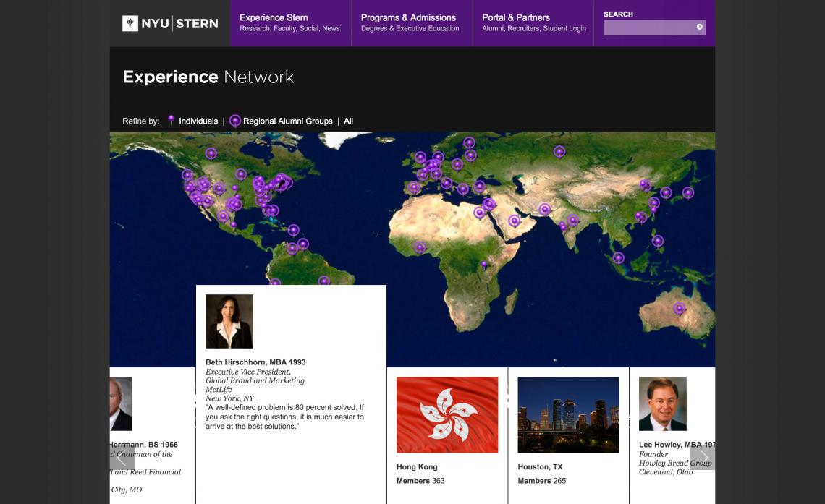Image resolution: width=825 pixels, height=504 pixels.
Task: Select the Japan map marker
Action: [x=688, y=193]
